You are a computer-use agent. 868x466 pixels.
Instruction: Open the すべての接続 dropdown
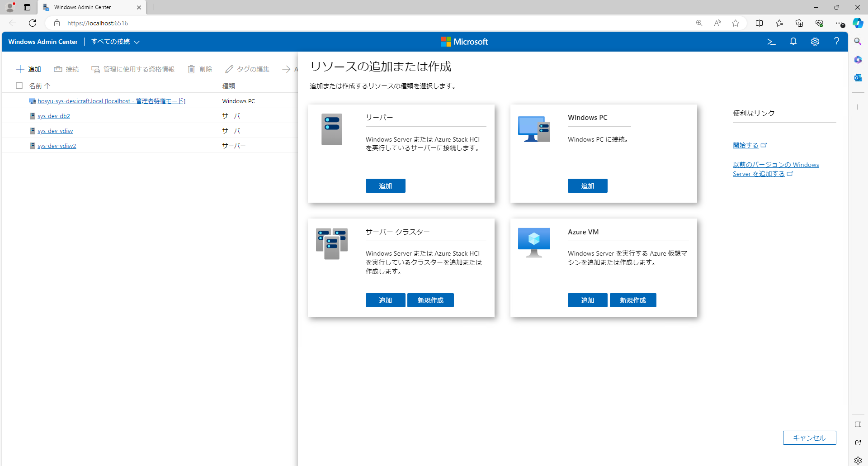[x=116, y=42]
